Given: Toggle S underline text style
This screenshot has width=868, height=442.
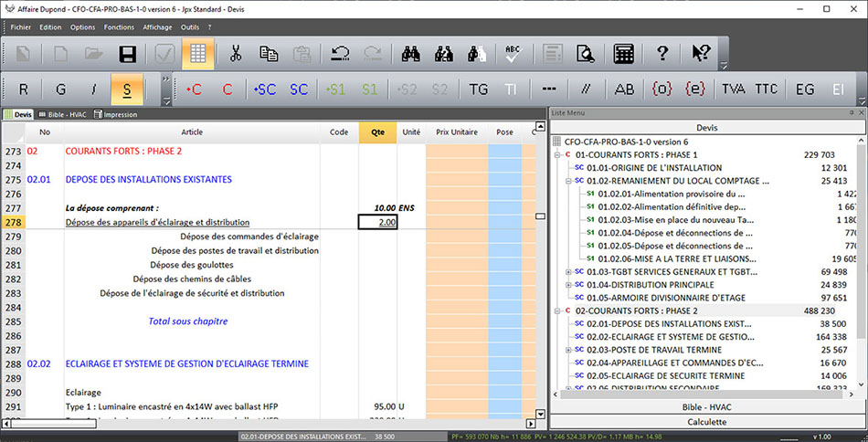Looking at the screenshot, I should pyautogui.click(x=127, y=89).
